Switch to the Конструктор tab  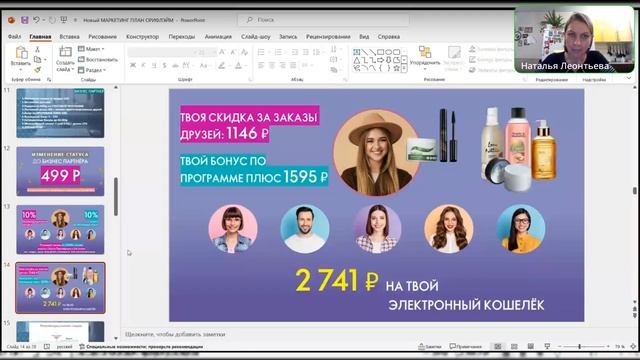(x=142, y=37)
